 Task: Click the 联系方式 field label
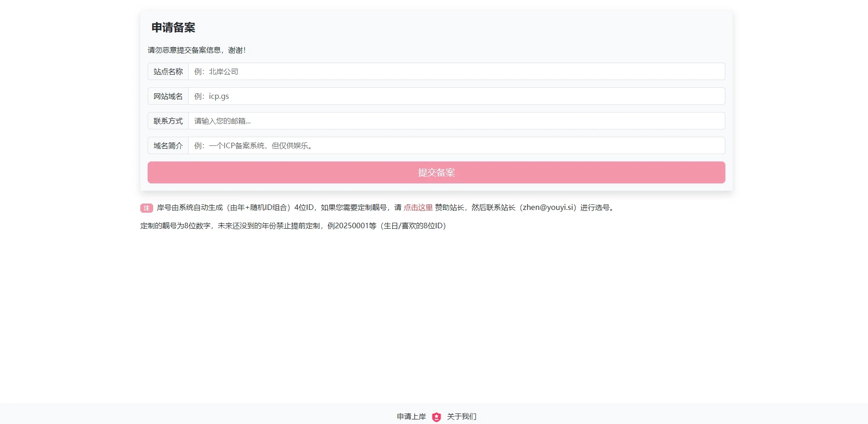tap(168, 121)
